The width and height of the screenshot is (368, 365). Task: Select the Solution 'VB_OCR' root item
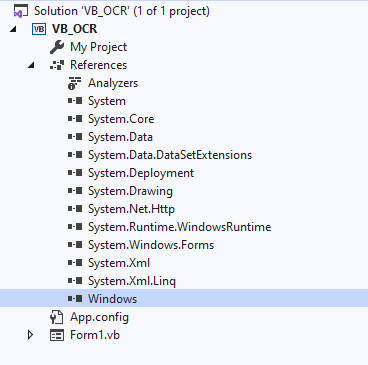point(122,11)
